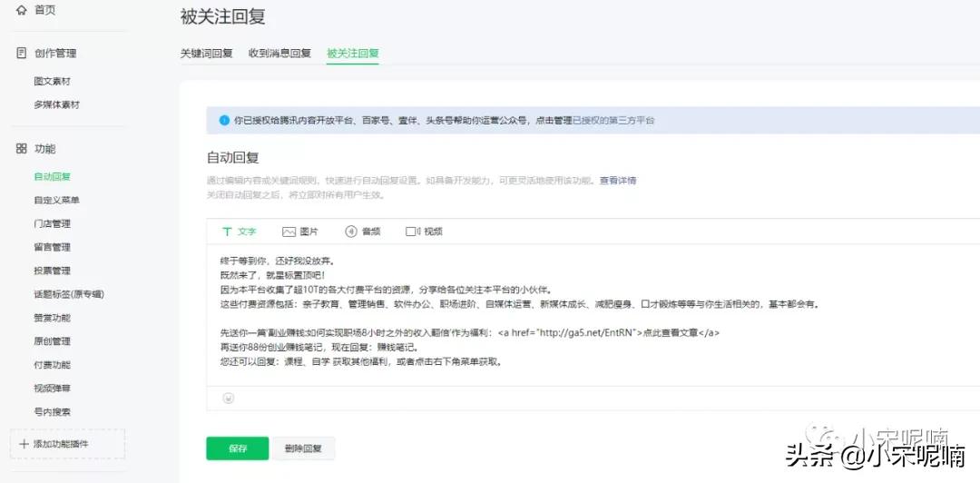Screen dimensions: 980x483
Task: Open 门店管理 in sidebar
Action: 53,223
